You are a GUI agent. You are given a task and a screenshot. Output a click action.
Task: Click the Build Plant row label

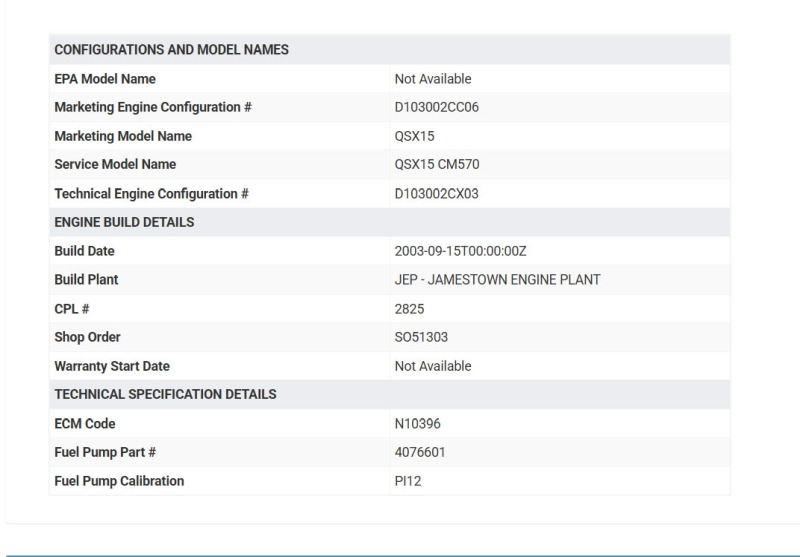click(86, 280)
